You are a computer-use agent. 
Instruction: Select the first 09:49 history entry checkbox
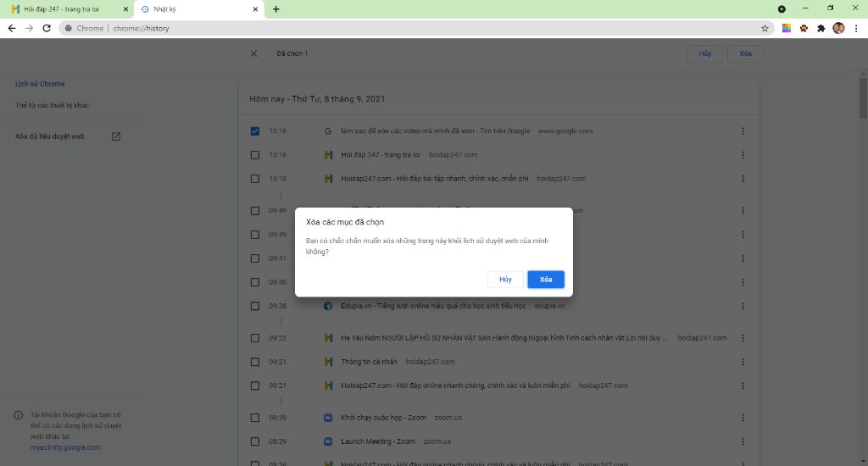click(254, 211)
